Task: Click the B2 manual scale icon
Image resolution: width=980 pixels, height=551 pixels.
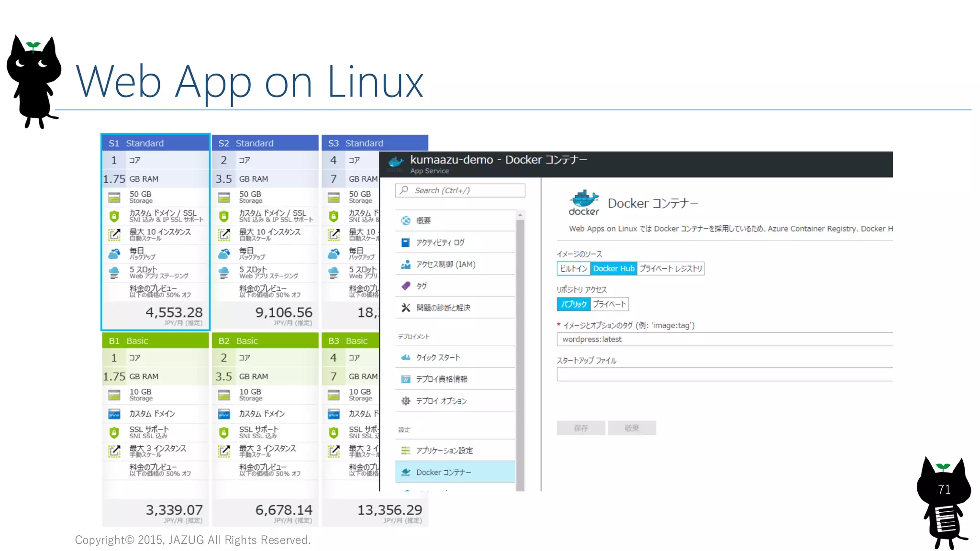Action: [224, 451]
